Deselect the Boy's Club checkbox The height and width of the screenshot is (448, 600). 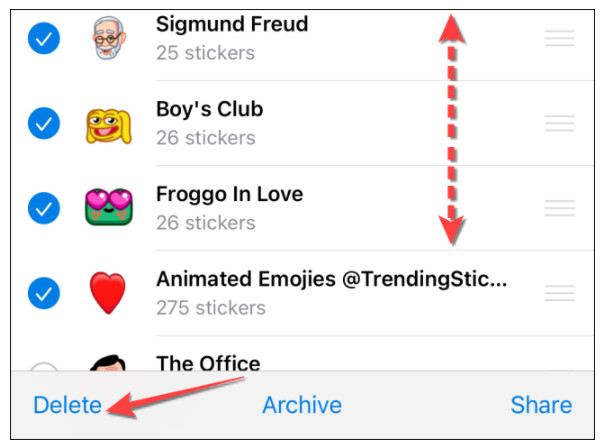click(43, 123)
